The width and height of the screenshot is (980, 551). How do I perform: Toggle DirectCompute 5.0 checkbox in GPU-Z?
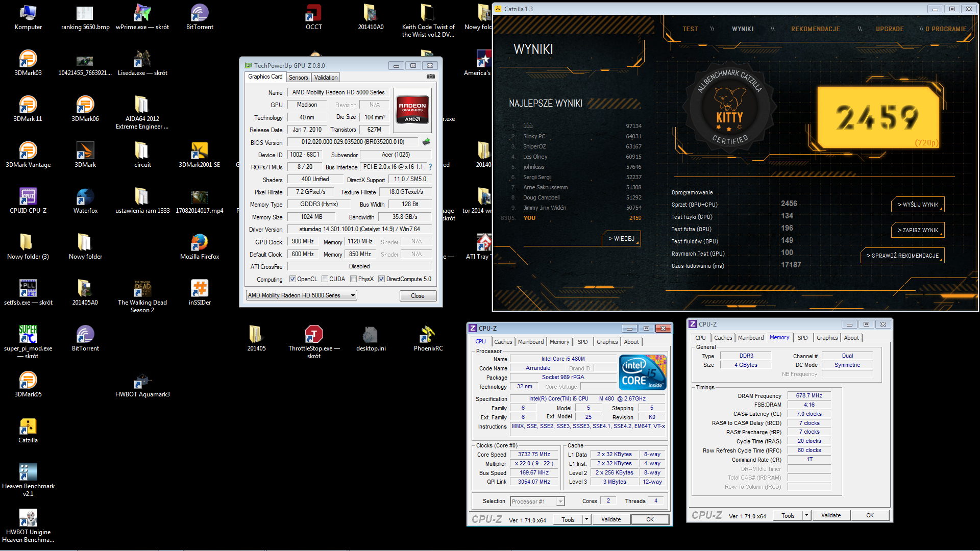tap(381, 279)
